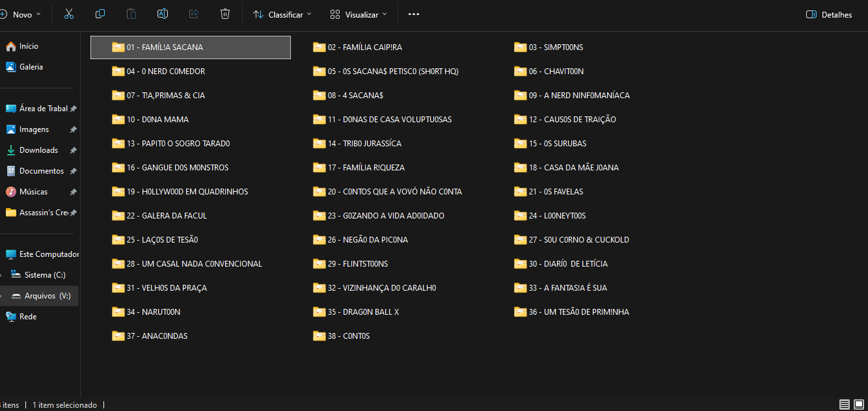
Task: Open Este Computador in navigation pane
Action: [x=49, y=254]
